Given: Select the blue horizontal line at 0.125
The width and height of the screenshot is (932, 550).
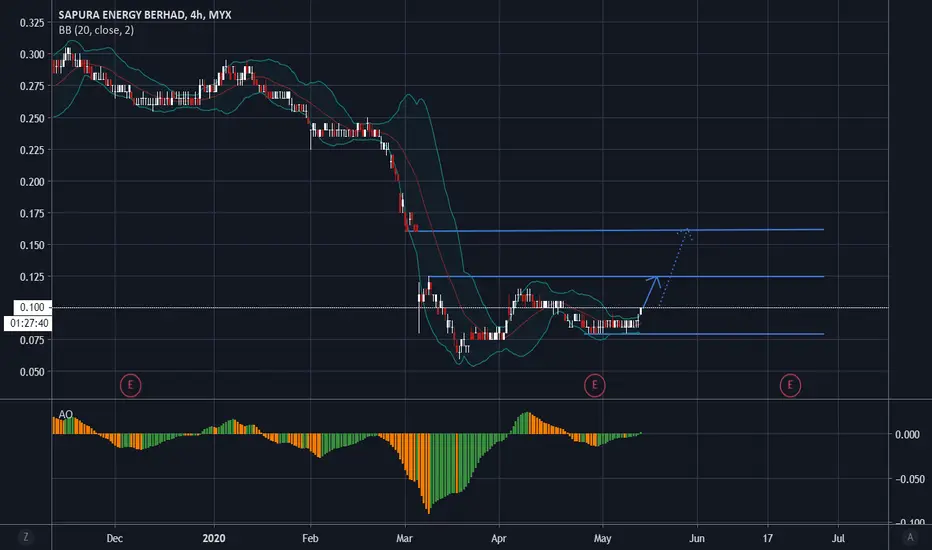Looking at the screenshot, I should tap(626, 276).
